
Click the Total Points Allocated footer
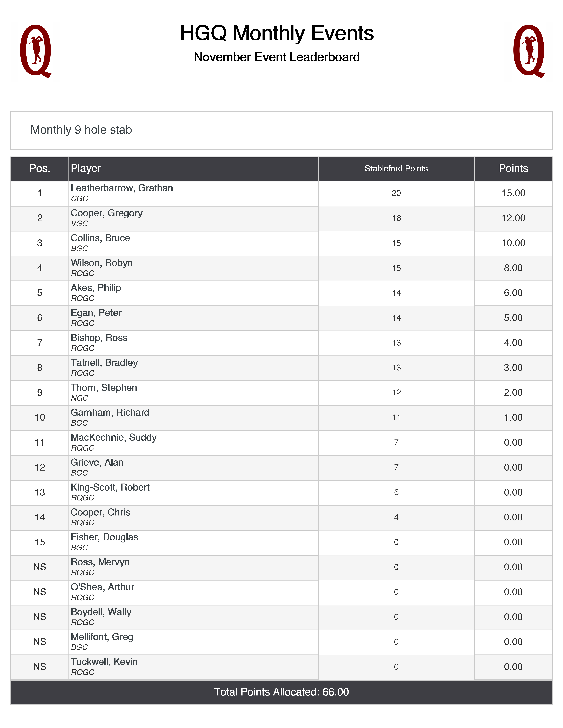click(281, 692)
